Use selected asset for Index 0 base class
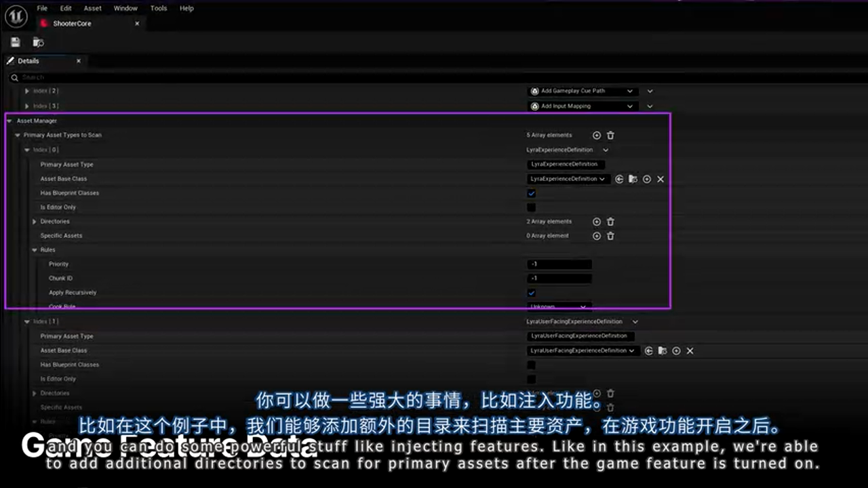 coord(619,179)
